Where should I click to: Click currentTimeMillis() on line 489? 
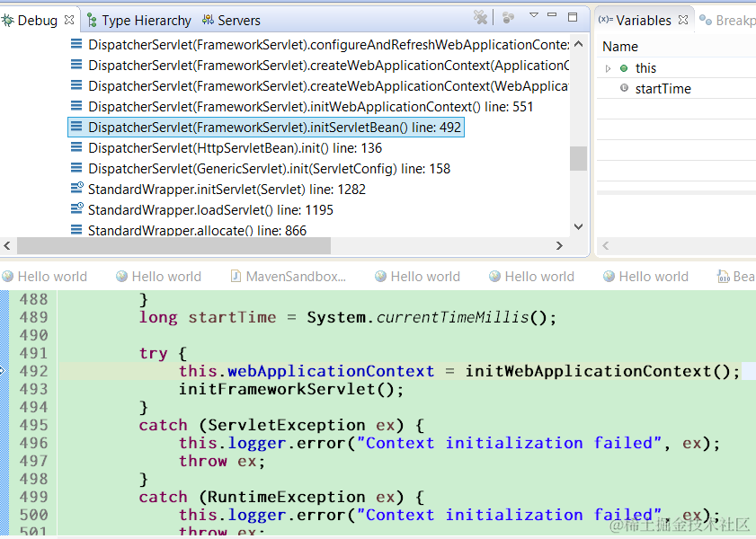461,317
